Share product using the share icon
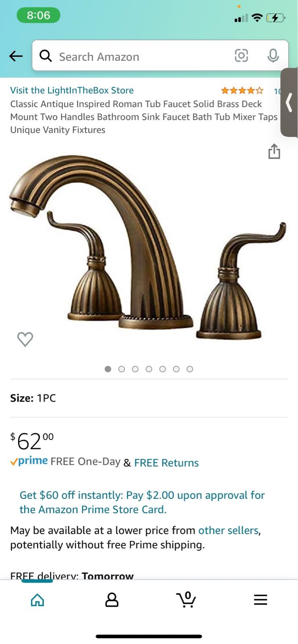This screenshot has width=298, height=644. coord(274,151)
